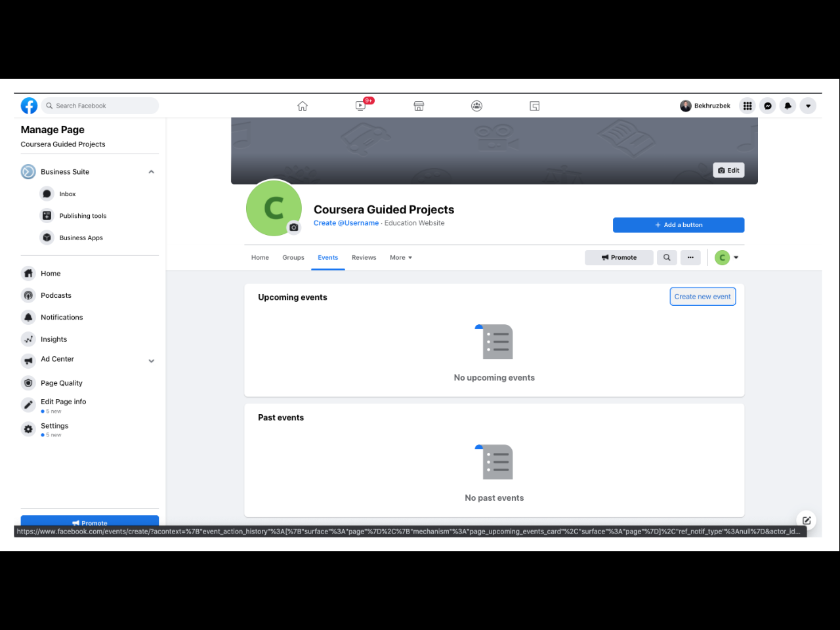Click Create new event
The width and height of the screenshot is (840, 630).
pyautogui.click(x=703, y=297)
